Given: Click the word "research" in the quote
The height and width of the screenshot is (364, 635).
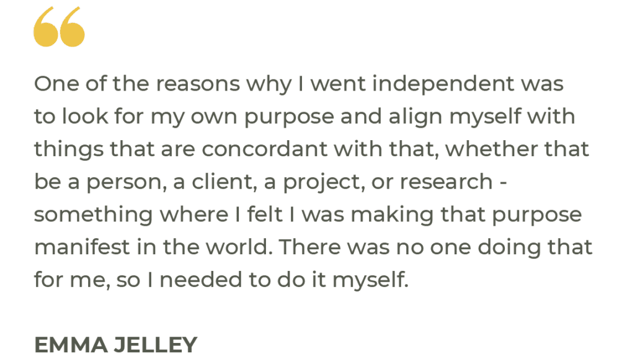Looking at the screenshot, I should 446,182.
